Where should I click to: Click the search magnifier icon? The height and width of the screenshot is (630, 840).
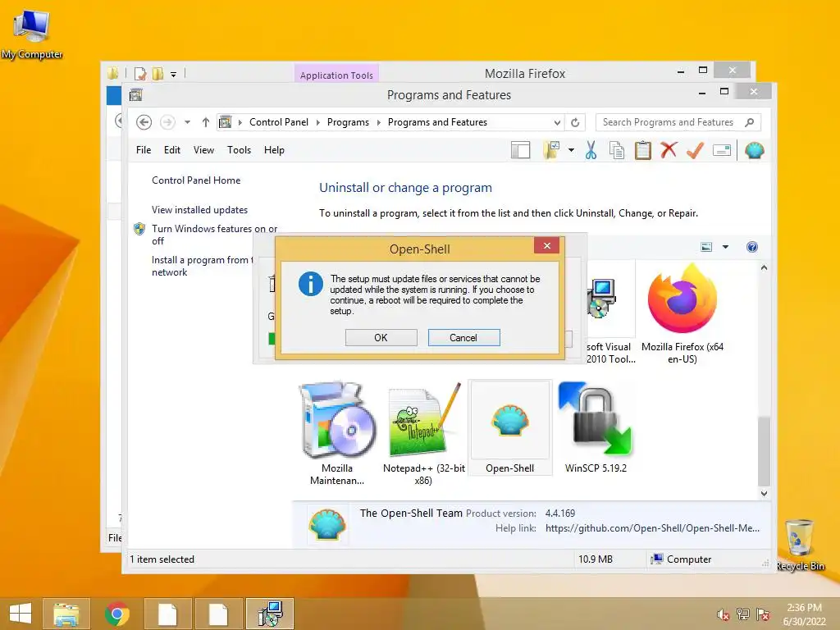click(x=750, y=122)
